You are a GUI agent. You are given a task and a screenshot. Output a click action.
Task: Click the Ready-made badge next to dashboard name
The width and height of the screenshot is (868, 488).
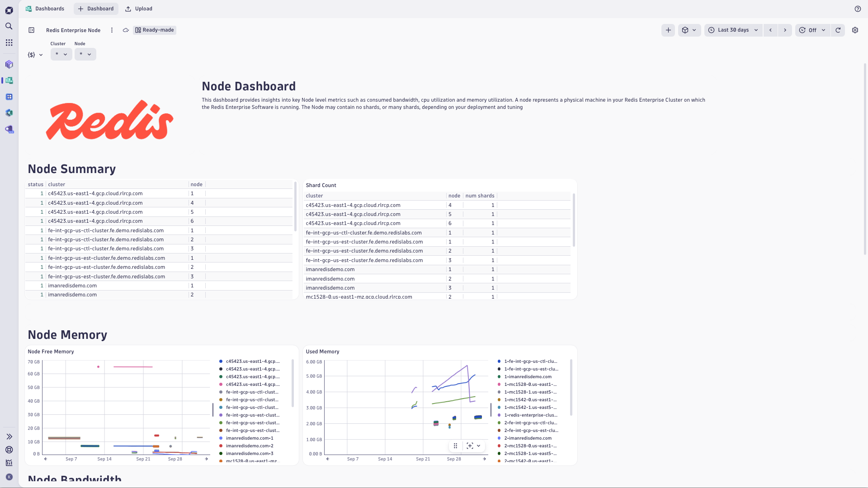(154, 30)
